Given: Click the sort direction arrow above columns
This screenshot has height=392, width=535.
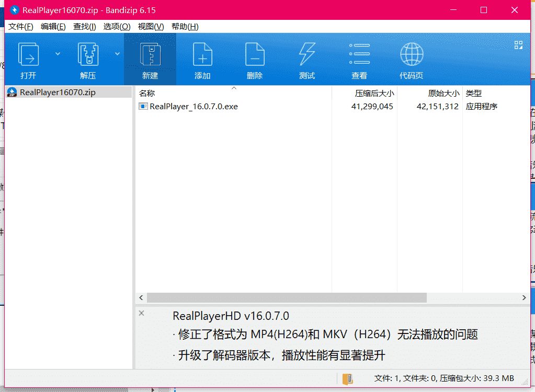Looking at the screenshot, I should (x=234, y=88).
